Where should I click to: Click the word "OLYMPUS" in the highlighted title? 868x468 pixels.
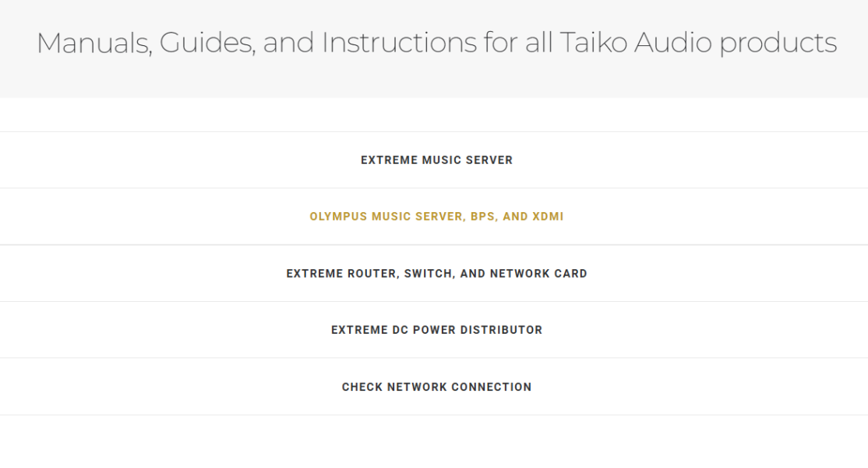pos(338,217)
